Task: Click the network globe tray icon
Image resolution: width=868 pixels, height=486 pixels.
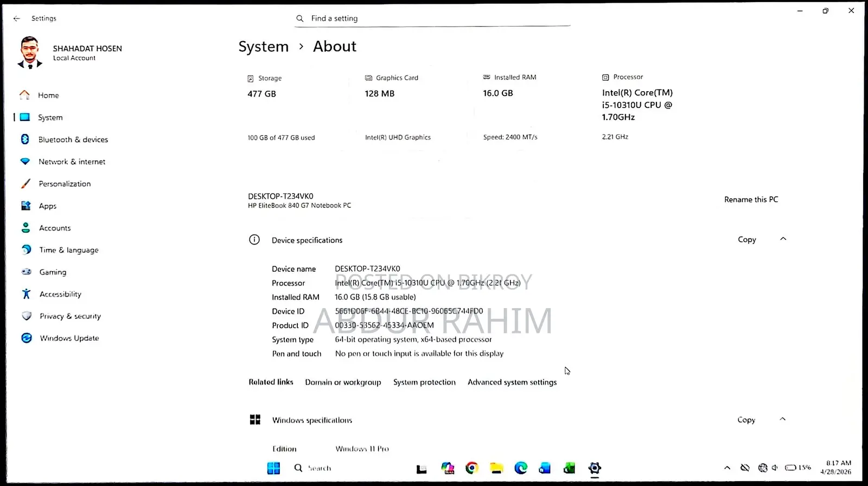Action: click(763, 468)
